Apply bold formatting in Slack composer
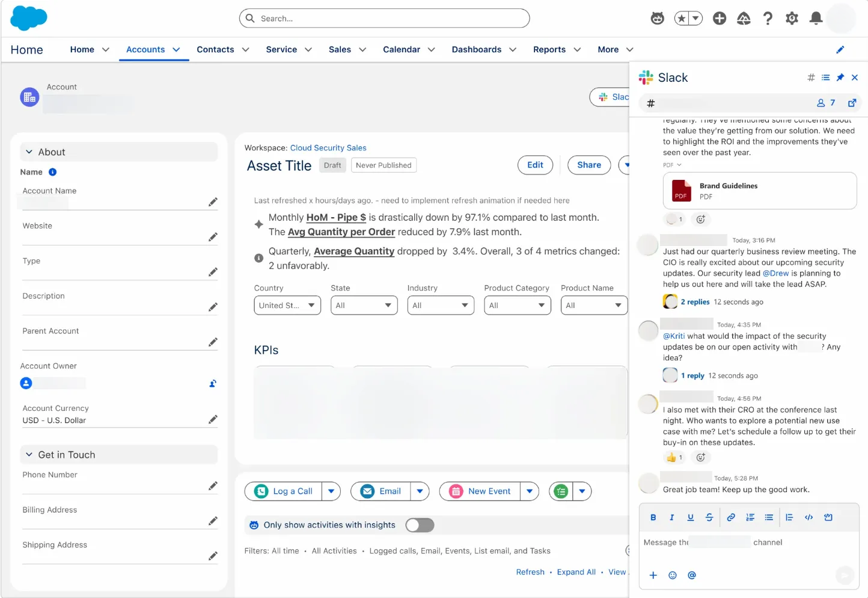The image size is (868, 598). coord(653,517)
